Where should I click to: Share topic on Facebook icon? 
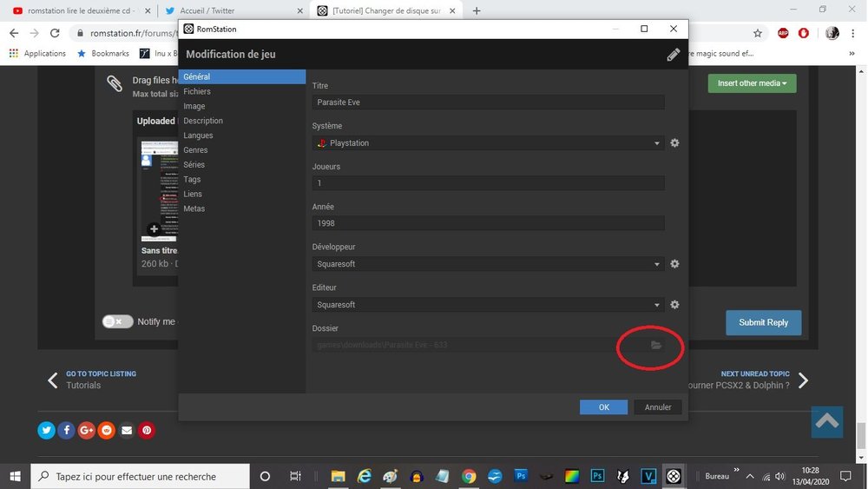point(67,430)
